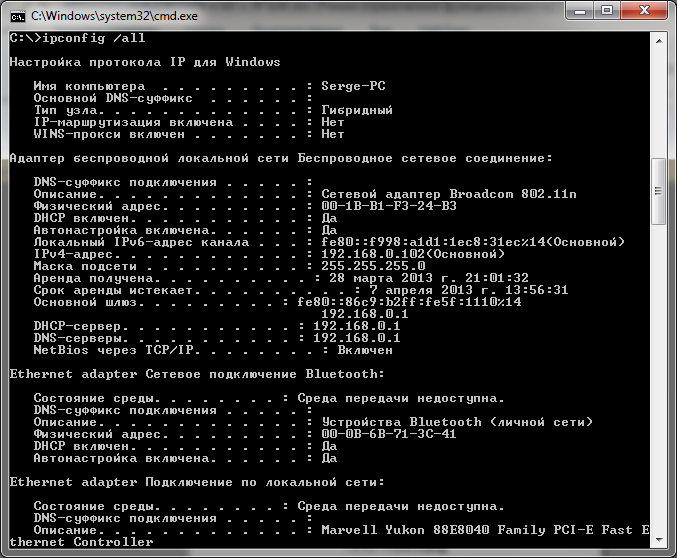Click the scrollbar up arrow
677x558 pixels.
coord(659,41)
